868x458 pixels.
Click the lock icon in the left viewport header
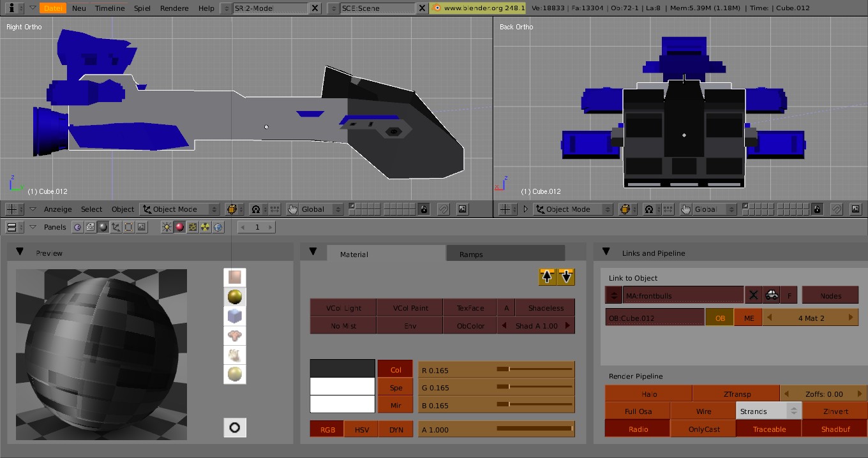click(x=423, y=209)
